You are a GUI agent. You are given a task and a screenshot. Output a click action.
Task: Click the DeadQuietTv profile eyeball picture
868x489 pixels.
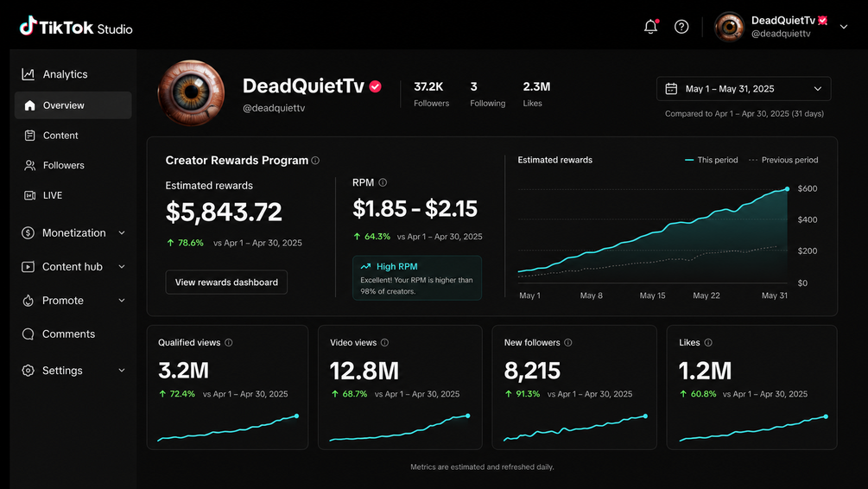click(191, 92)
